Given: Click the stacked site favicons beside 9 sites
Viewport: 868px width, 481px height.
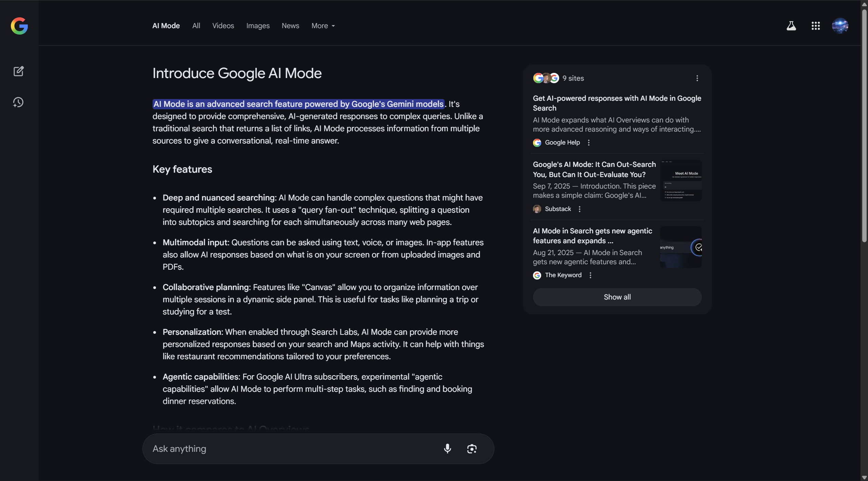Looking at the screenshot, I should (546, 78).
